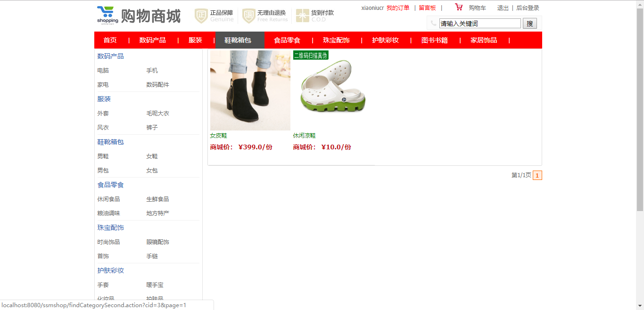The image size is (644, 310).
Task: Click the xiaoniucr username text
Action: point(372,8)
